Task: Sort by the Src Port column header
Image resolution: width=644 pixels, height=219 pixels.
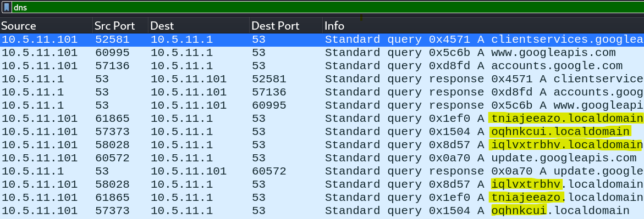Action: [x=120, y=26]
